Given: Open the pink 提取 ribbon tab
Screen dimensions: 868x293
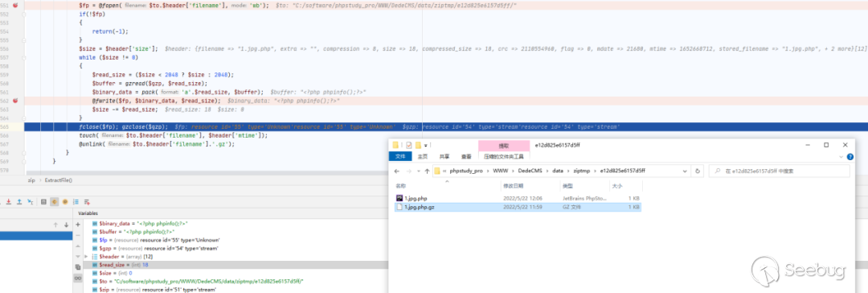Looking at the screenshot, I should 504,146.
